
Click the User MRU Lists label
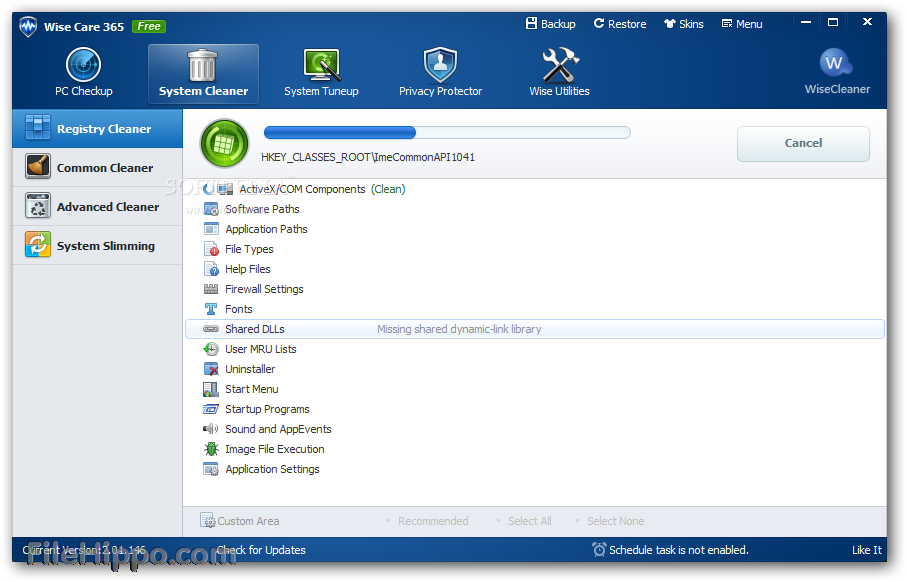click(x=260, y=349)
